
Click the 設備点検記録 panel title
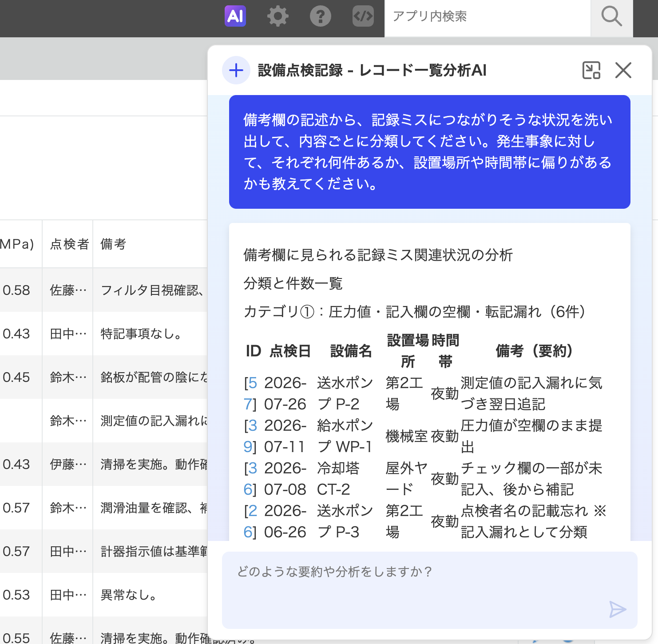point(372,70)
